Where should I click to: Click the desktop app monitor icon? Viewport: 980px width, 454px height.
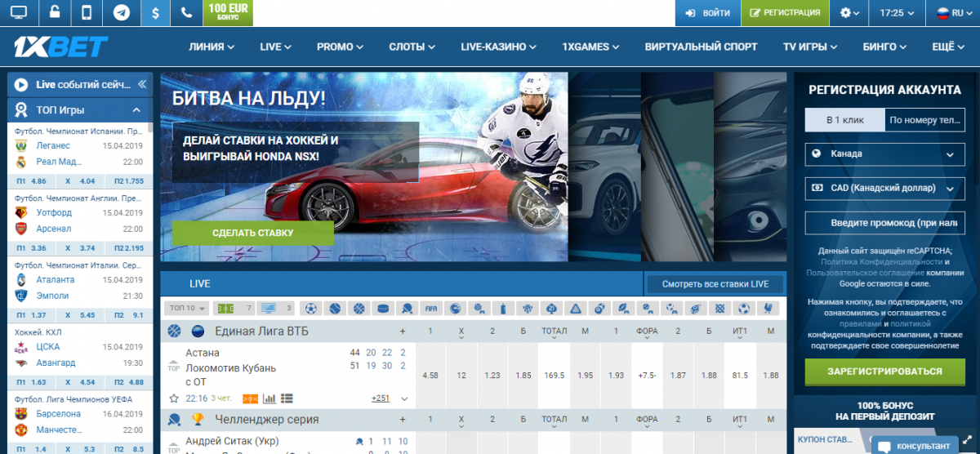[18, 13]
